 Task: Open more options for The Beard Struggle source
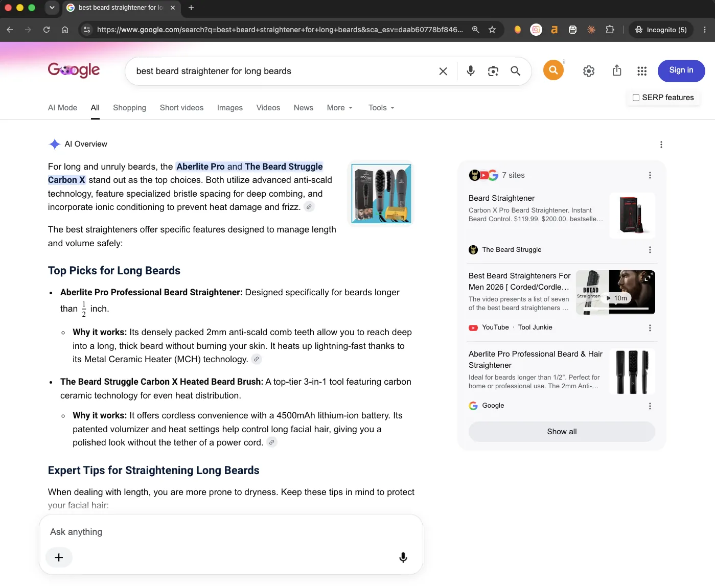tap(650, 250)
